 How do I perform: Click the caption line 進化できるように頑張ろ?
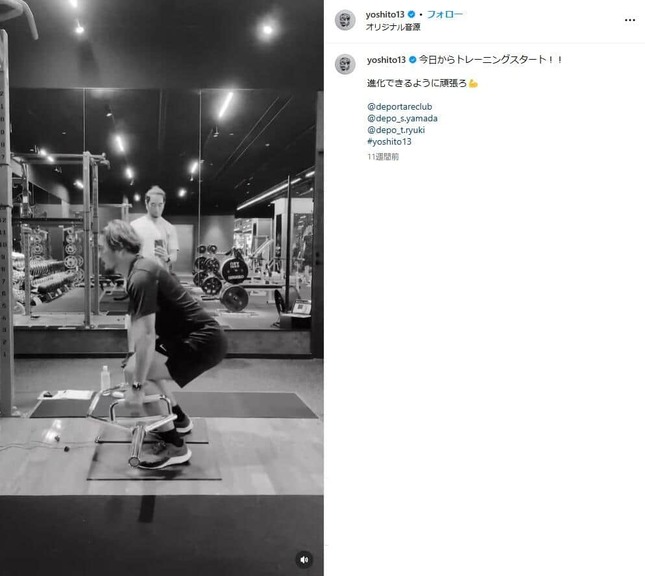[x=417, y=84]
